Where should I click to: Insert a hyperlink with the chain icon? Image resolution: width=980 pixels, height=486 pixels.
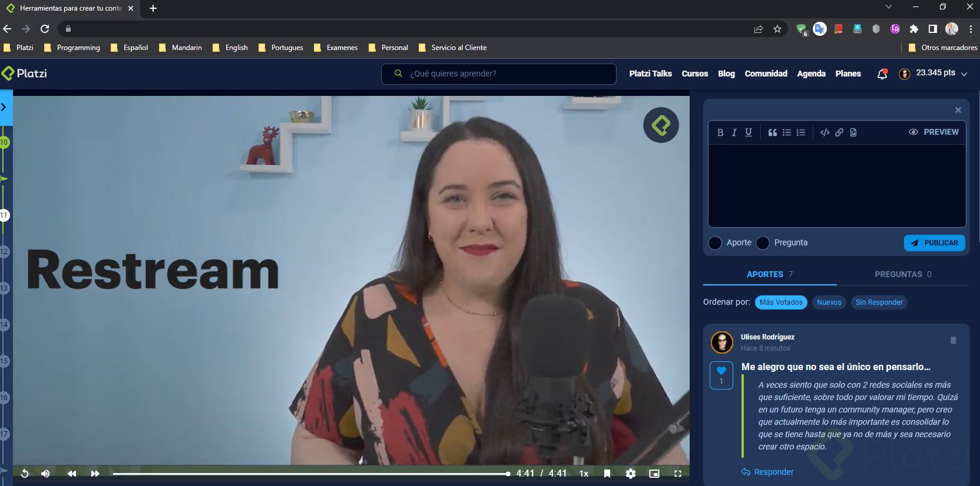pos(839,132)
